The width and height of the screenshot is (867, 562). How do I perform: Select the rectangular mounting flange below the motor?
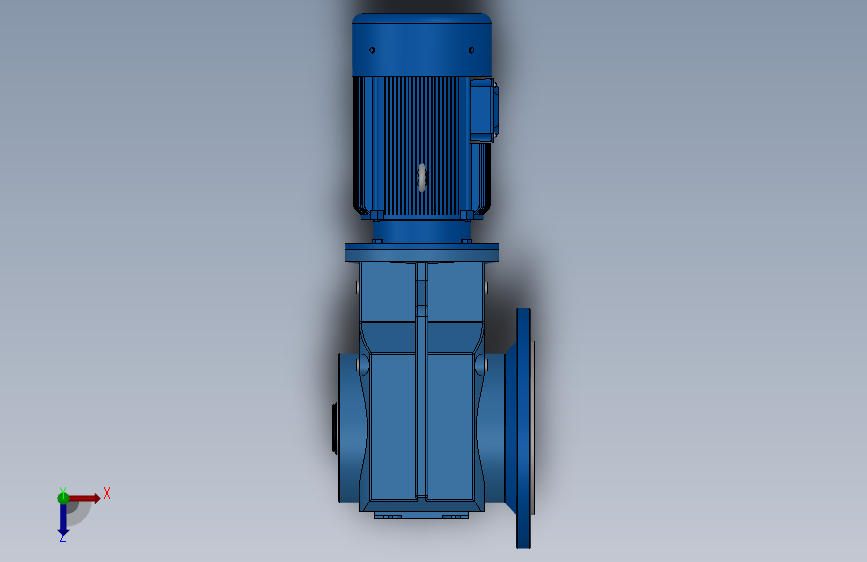(x=422, y=253)
